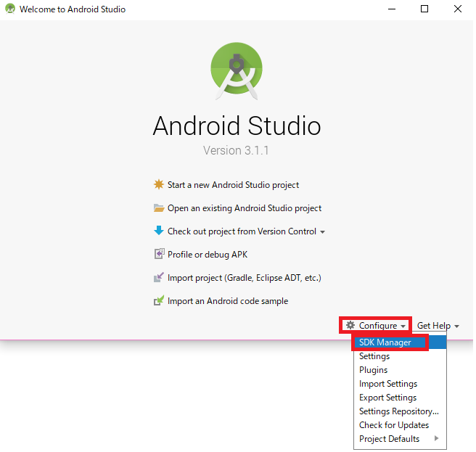Click the orange starburst new project icon
Viewport: 476px width, 452px height.
[x=158, y=184]
